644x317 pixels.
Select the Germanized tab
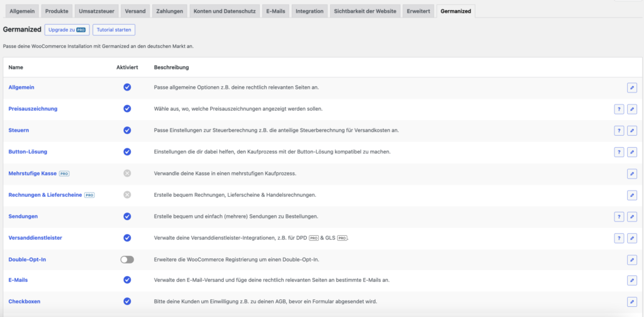tap(455, 11)
